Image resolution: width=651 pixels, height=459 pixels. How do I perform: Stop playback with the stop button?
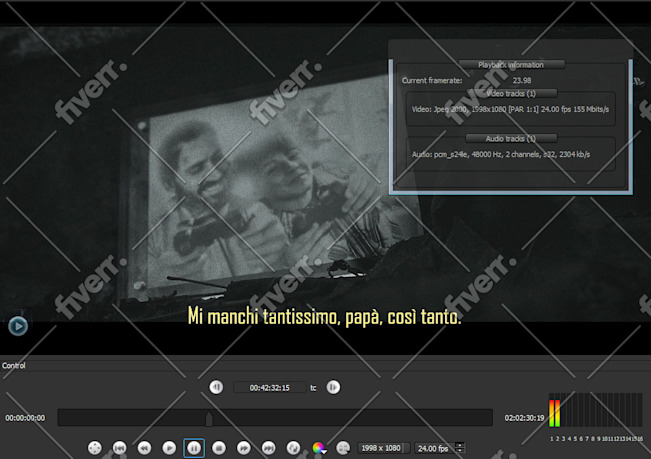(219, 448)
